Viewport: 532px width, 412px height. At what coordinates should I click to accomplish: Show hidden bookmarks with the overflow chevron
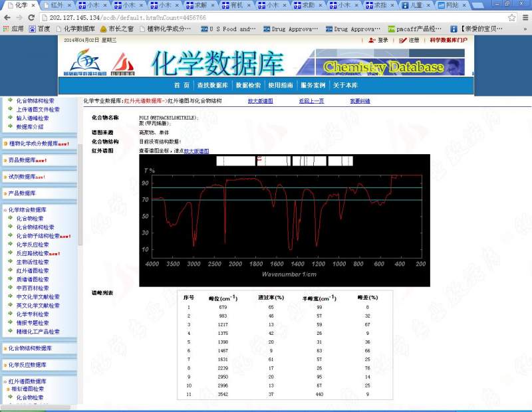coord(525,29)
